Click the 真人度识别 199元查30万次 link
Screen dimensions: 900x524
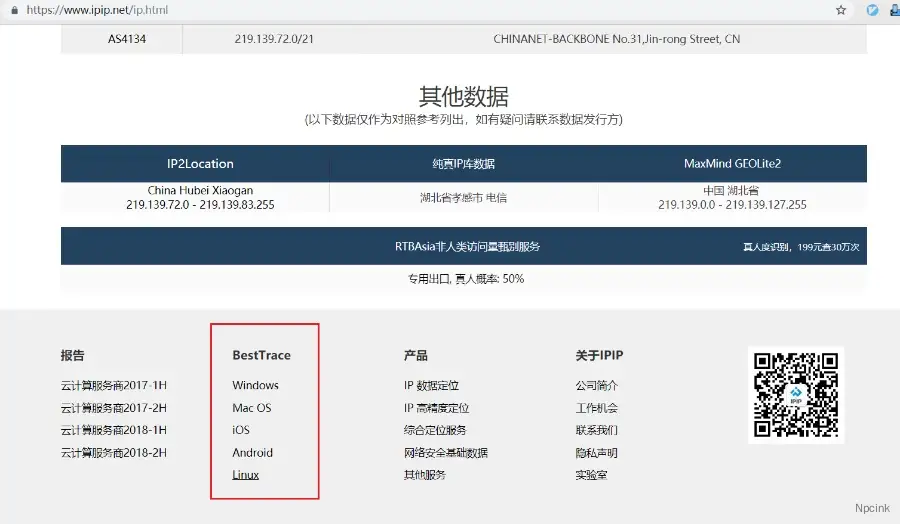(801, 247)
